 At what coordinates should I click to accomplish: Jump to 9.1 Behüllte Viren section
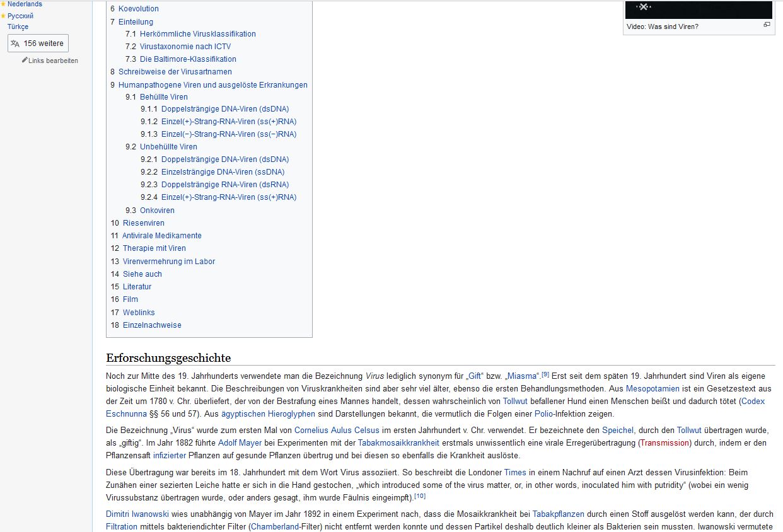pos(163,97)
